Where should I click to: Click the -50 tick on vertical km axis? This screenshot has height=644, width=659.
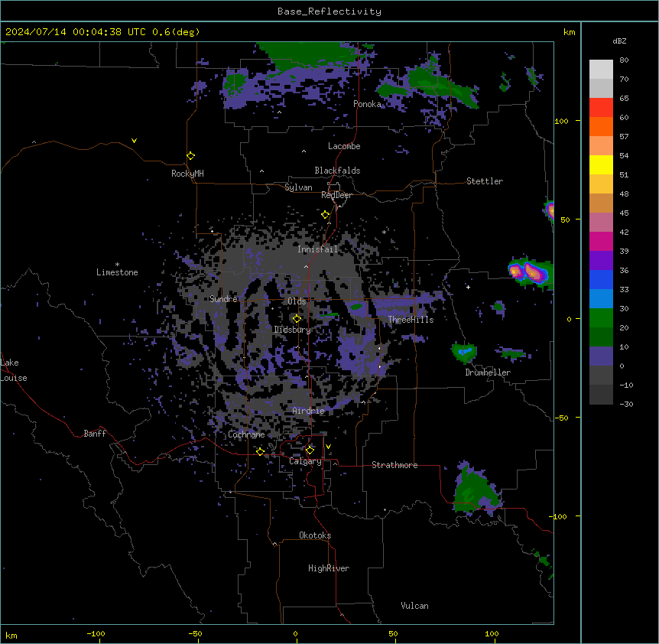tap(561, 418)
